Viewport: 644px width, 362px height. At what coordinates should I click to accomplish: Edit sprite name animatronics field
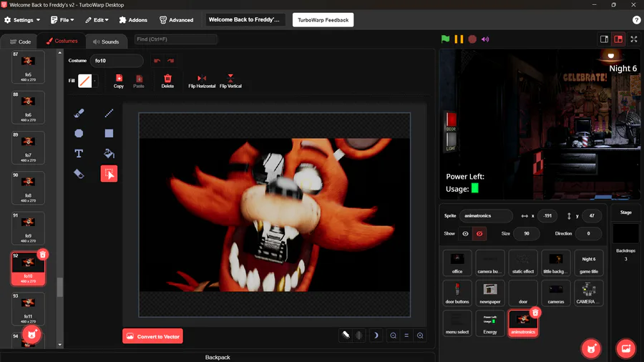tap(486, 215)
